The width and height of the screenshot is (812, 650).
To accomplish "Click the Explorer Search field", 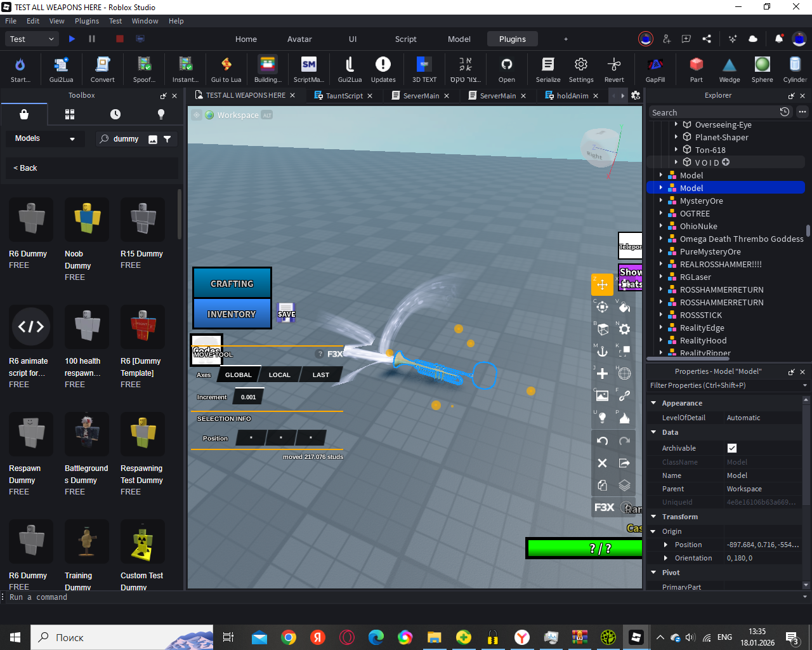I will [x=713, y=112].
